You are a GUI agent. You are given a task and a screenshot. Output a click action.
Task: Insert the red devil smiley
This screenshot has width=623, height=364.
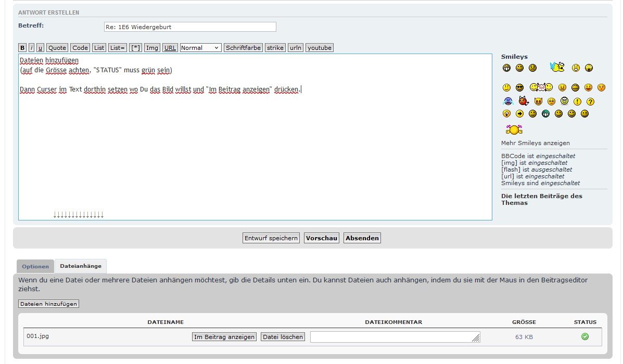coord(524,101)
